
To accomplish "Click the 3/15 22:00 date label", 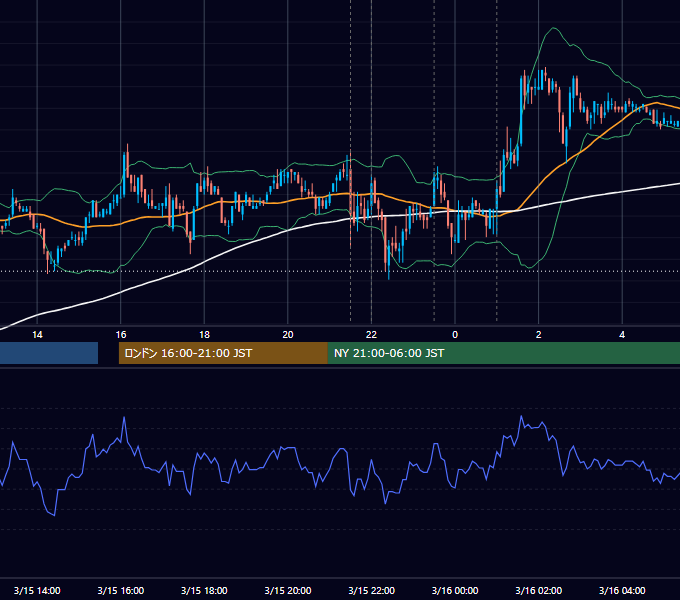I will (372, 590).
